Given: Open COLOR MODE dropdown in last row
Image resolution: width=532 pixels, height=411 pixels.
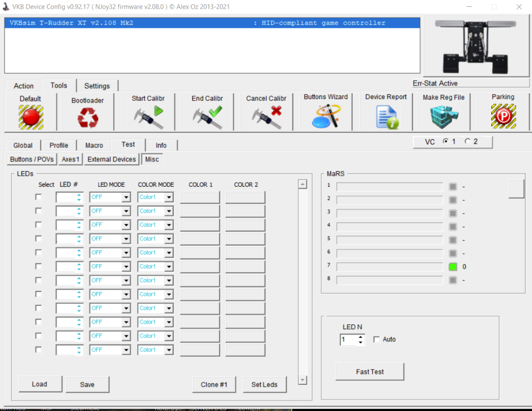Looking at the screenshot, I should pos(169,350).
